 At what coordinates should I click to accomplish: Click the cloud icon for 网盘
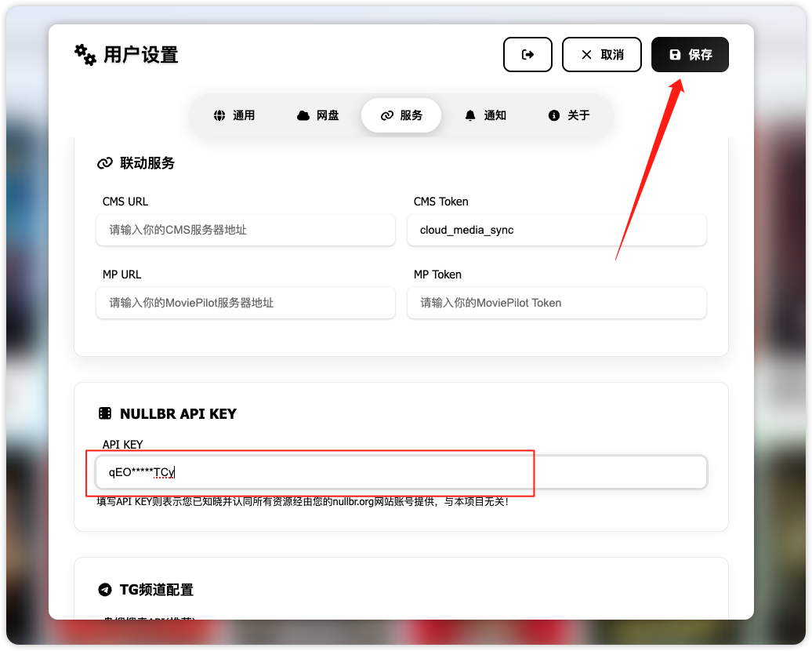coord(303,115)
